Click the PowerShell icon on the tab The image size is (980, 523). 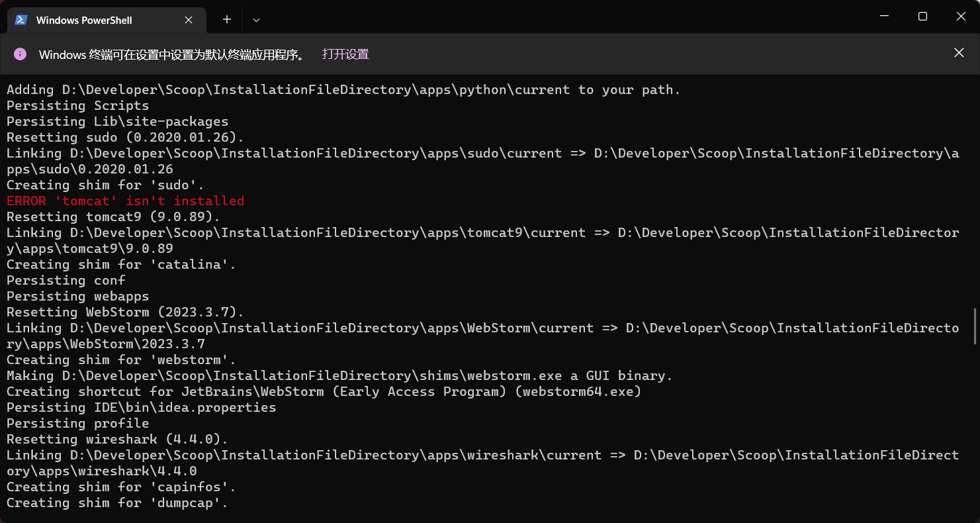(21, 20)
